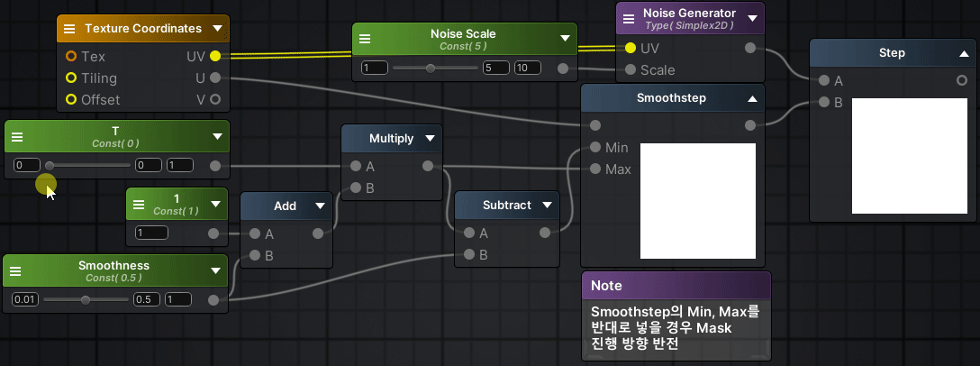
Task: Click T node slider handle
Action: click(50, 166)
